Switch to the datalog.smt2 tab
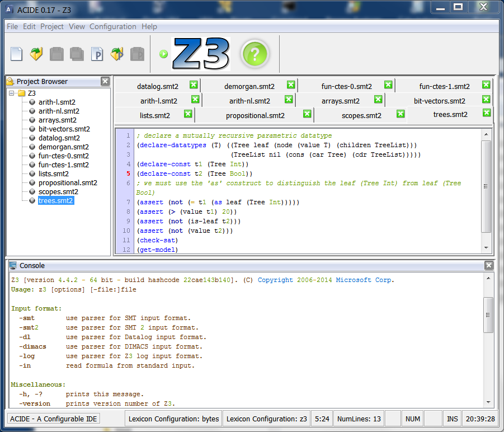This screenshot has height=432, width=504. pyautogui.click(x=158, y=86)
